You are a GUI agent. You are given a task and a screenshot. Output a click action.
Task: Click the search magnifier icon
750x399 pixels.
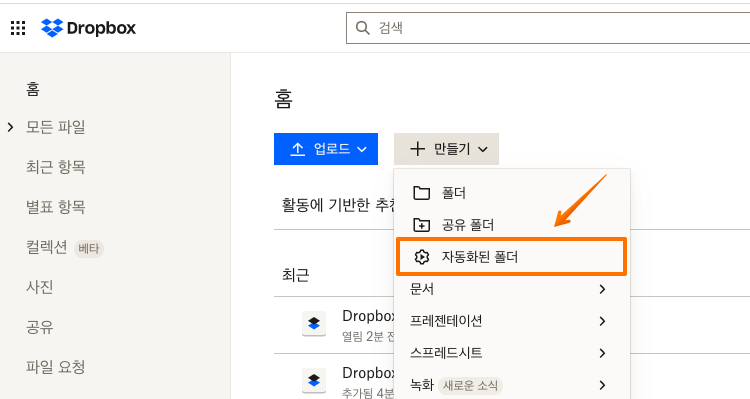pyautogui.click(x=363, y=28)
